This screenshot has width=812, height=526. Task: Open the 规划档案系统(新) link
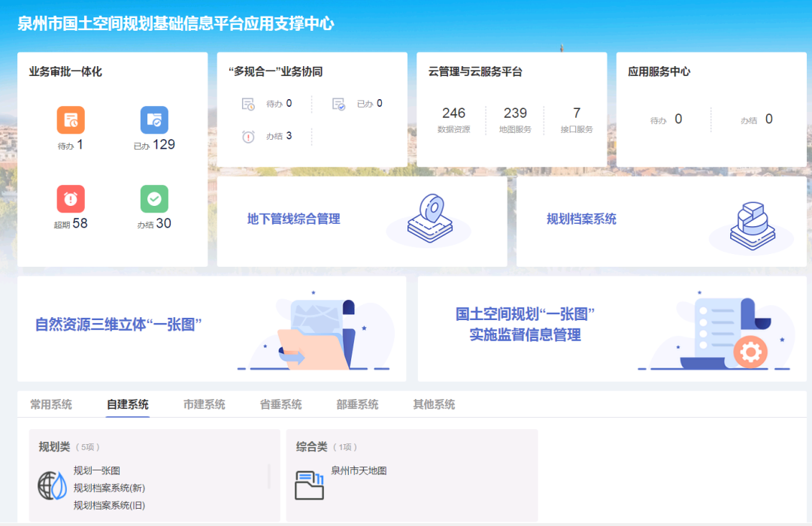click(109, 488)
